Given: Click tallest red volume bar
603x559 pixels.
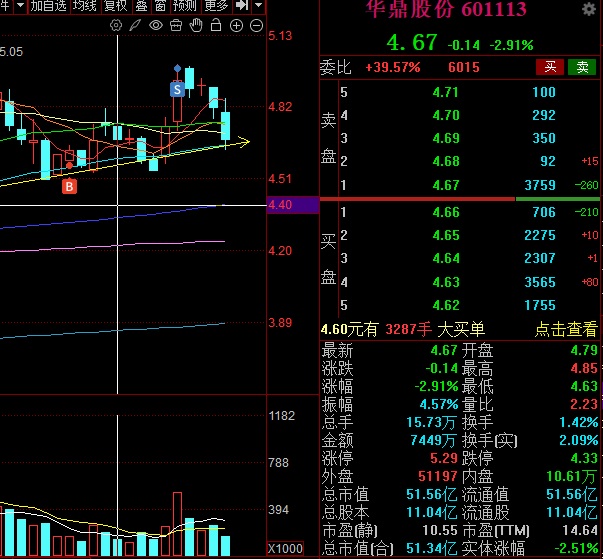Looking at the screenshot, I should point(177,524).
